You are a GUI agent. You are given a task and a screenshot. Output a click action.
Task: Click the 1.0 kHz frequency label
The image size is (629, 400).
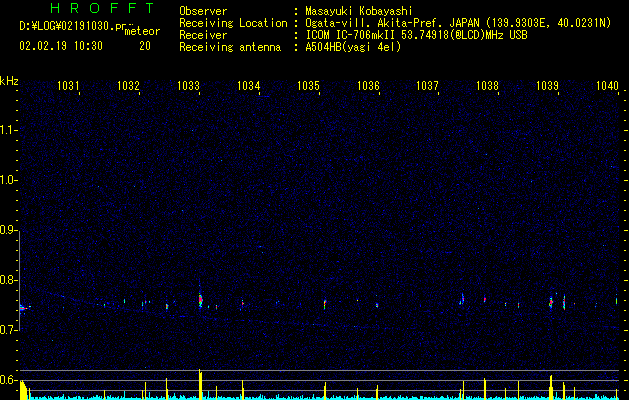coord(8,180)
